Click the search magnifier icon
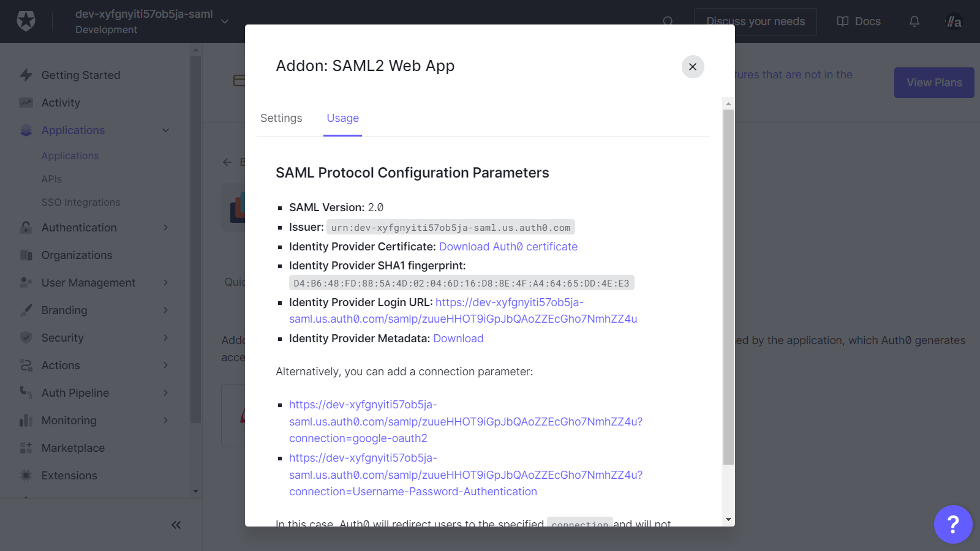The image size is (980, 551). tap(668, 21)
